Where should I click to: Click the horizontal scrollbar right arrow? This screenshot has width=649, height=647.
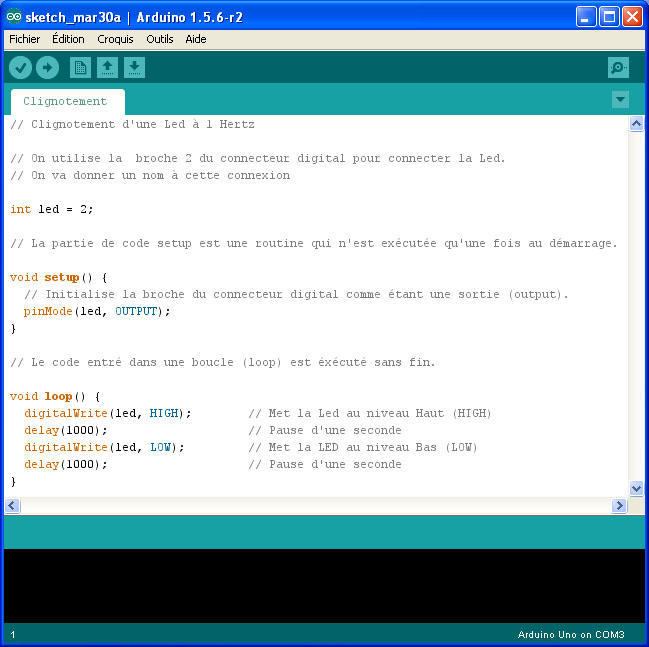pyautogui.click(x=619, y=506)
